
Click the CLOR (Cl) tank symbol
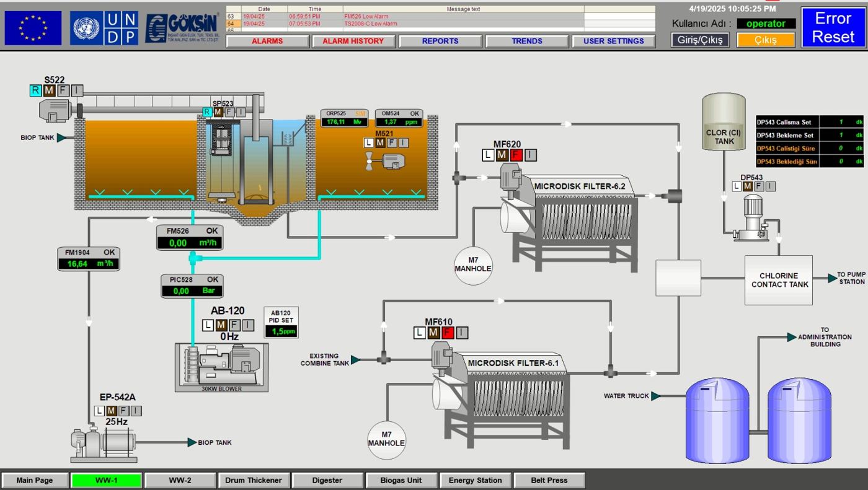coord(724,121)
